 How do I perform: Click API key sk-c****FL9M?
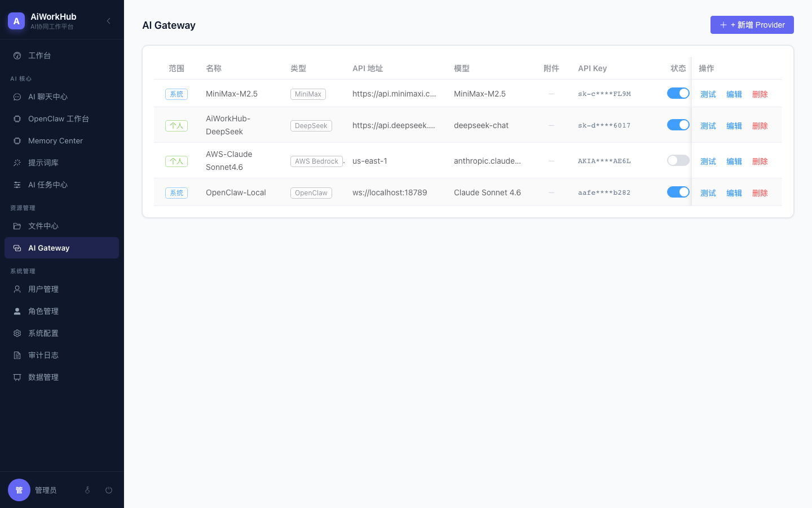tap(604, 94)
